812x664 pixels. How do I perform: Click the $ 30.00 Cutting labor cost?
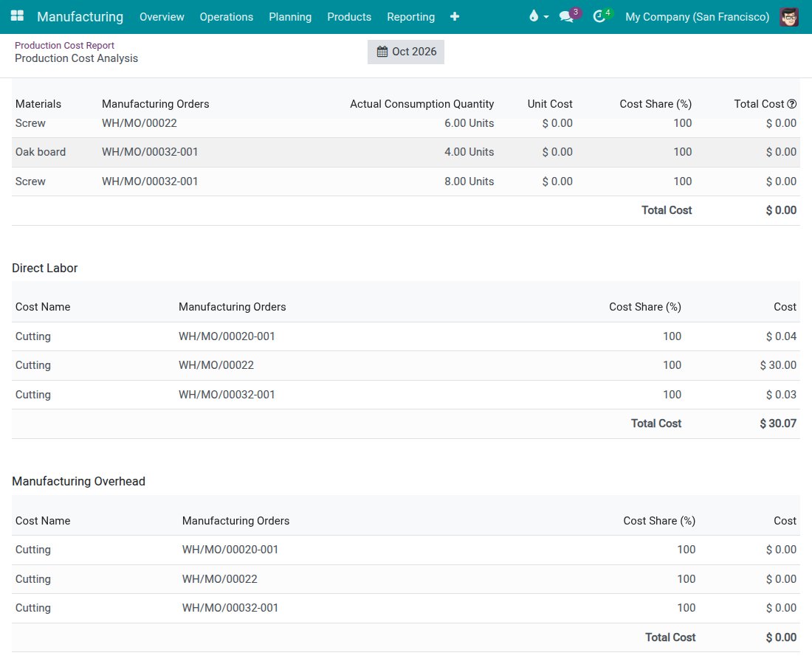(778, 365)
